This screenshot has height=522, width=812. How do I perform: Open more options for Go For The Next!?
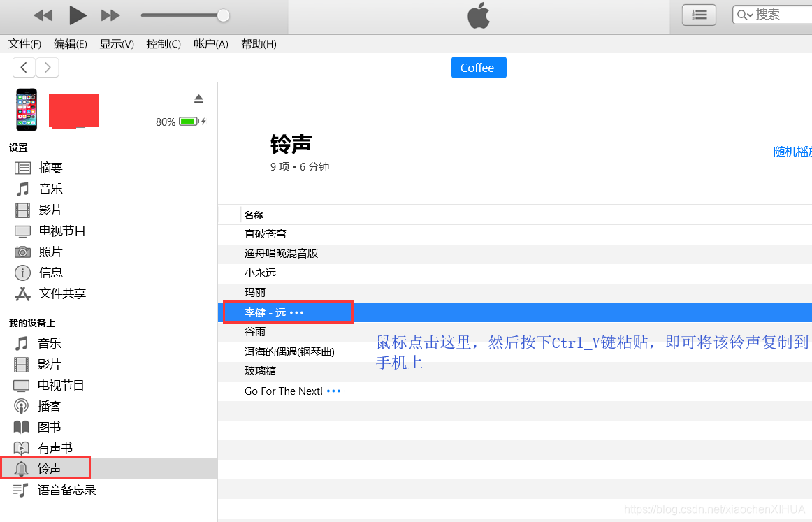(x=334, y=391)
